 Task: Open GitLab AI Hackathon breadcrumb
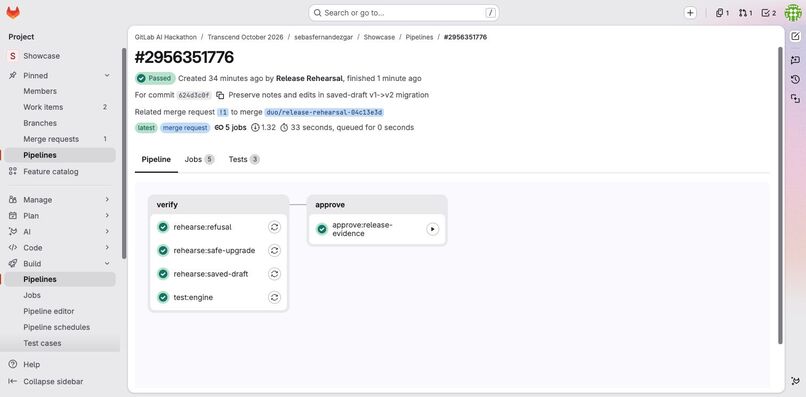tap(166, 38)
